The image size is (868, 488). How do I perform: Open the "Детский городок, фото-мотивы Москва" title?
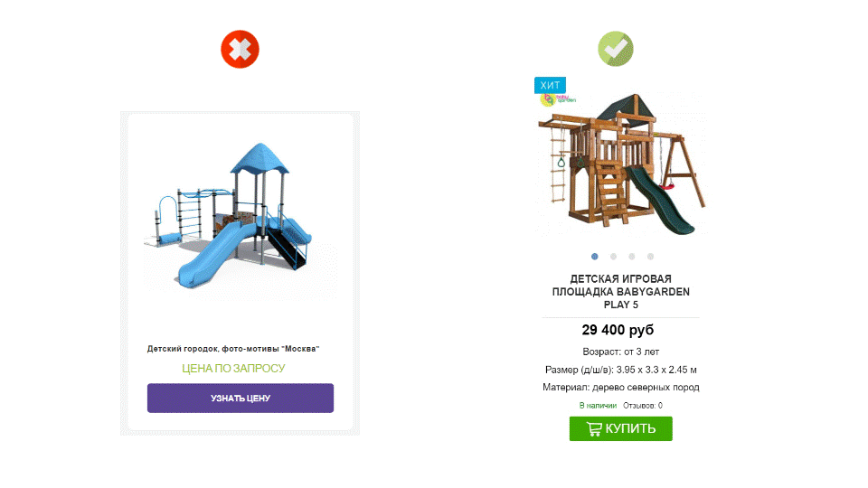[234, 349]
